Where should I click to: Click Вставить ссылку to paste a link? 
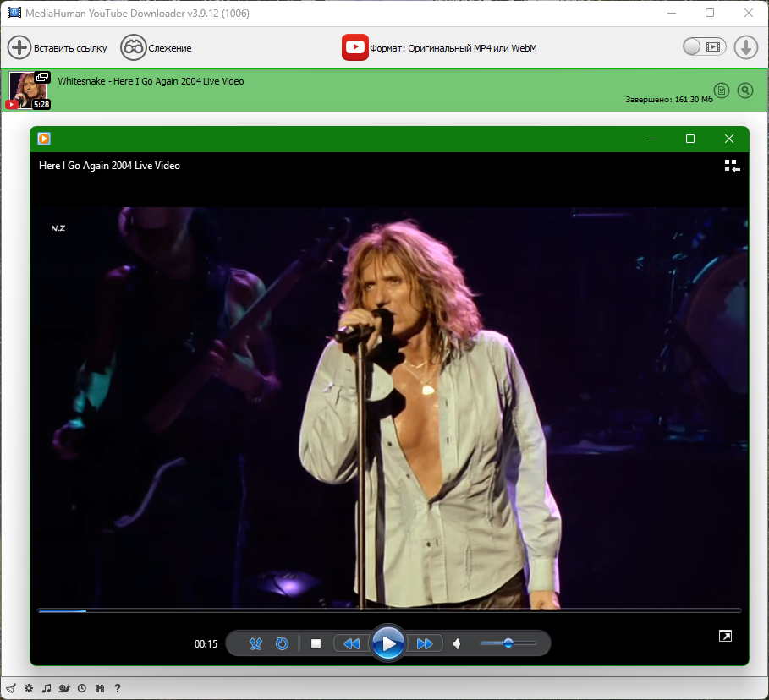point(58,47)
